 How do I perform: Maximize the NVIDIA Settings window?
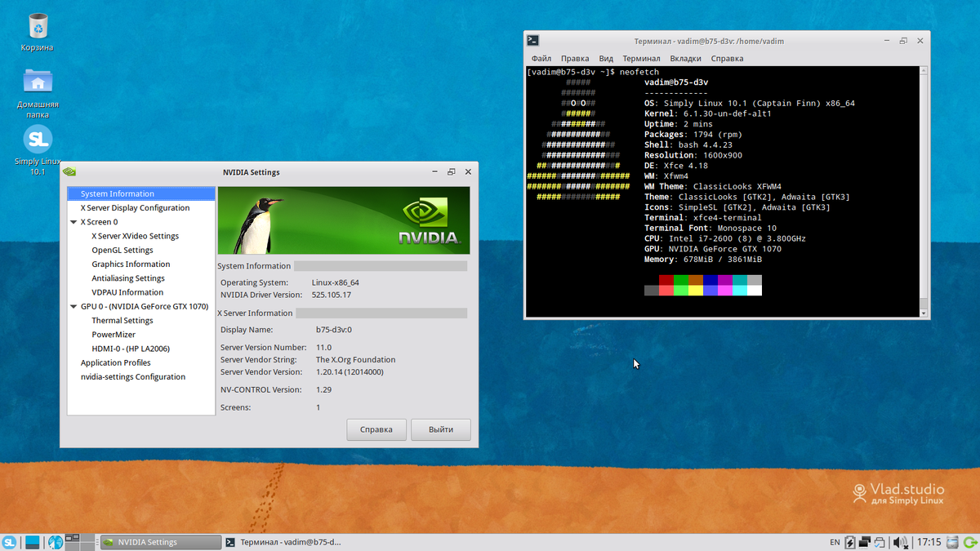451,172
